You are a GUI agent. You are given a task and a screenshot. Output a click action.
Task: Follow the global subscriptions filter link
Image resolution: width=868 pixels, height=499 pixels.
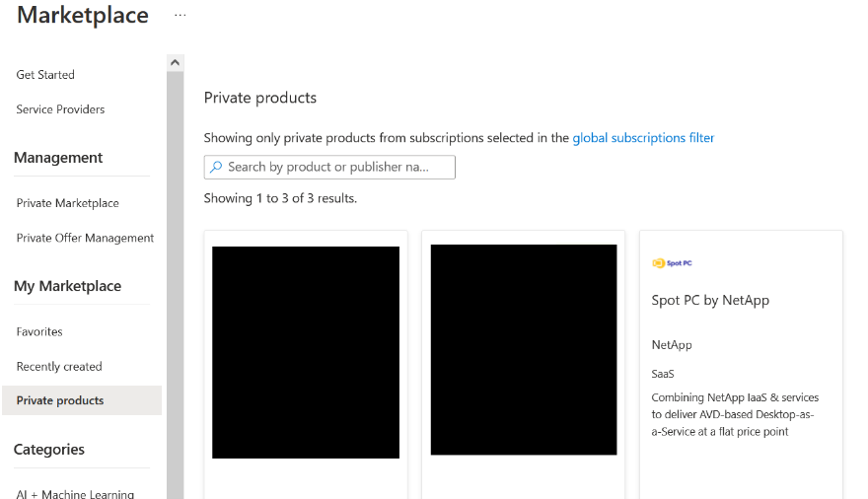coord(643,138)
